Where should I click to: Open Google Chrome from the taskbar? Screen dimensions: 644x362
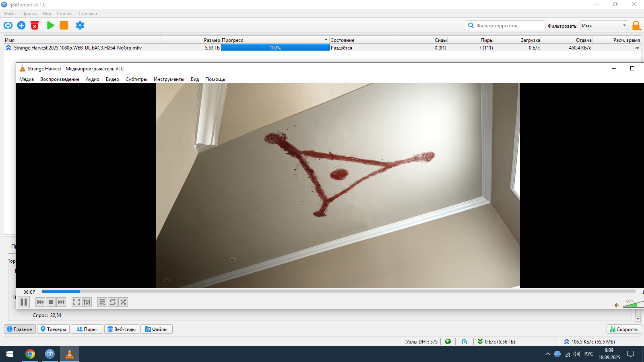tap(30, 354)
